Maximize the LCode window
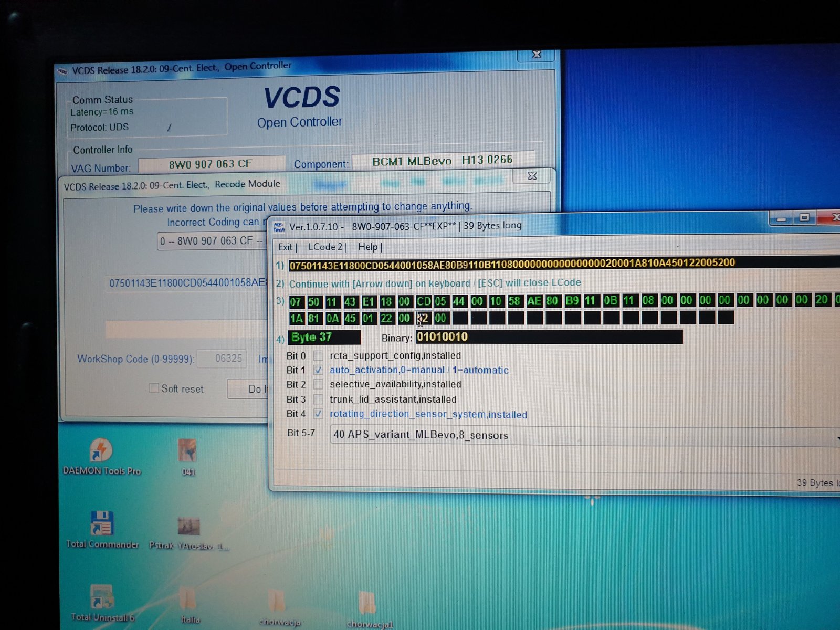The image size is (840, 630). 804,218
